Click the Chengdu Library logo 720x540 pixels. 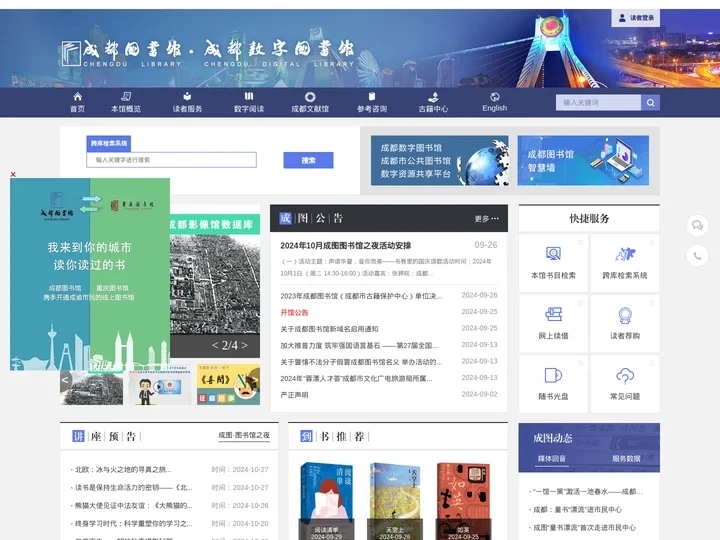tap(208, 53)
